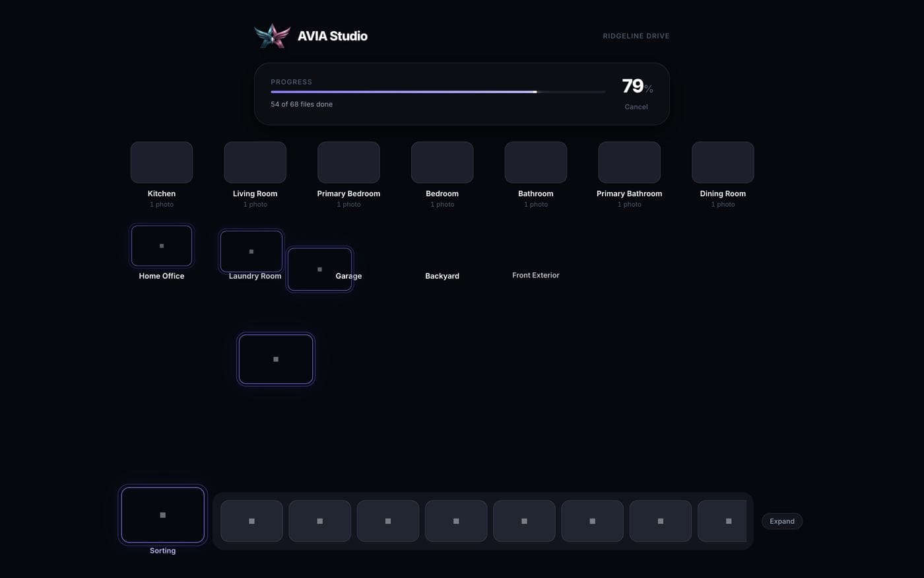The height and width of the screenshot is (578, 924).
Task: Select the Primary Bedroom thumbnail card
Action: click(348, 163)
